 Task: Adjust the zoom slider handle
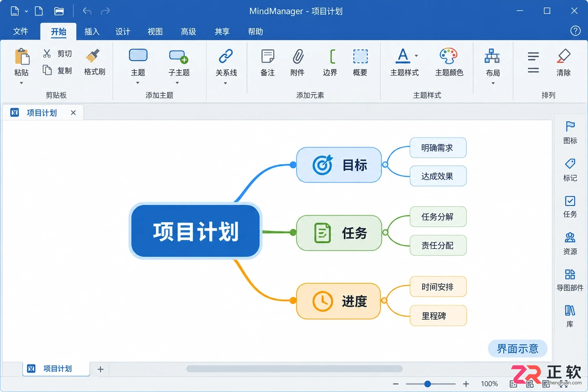tap(428, 384)
